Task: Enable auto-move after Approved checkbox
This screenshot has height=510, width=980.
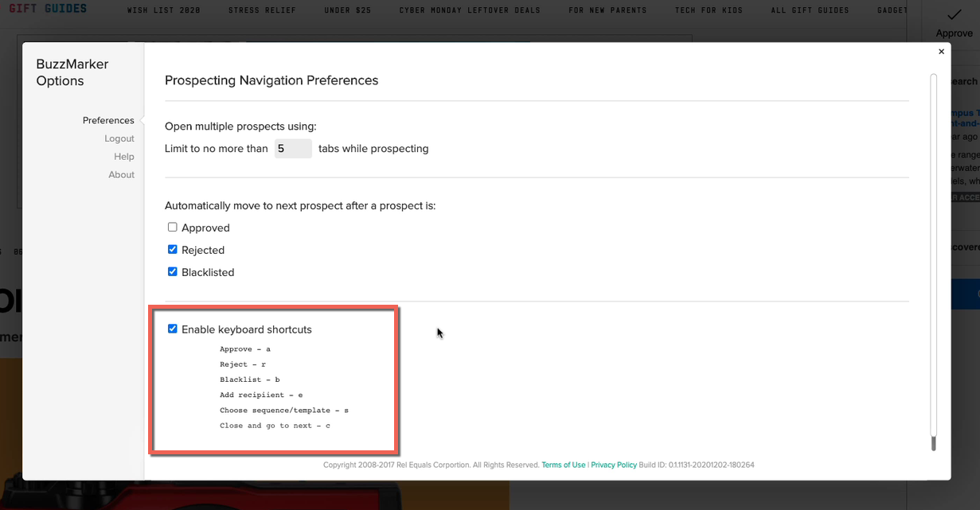Action: coord(173,228)
